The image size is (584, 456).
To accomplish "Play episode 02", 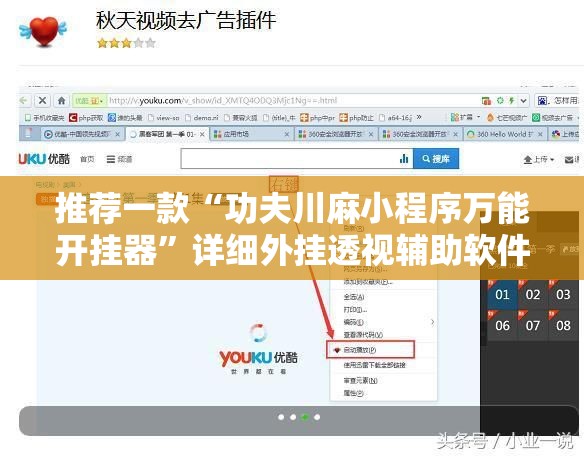I will coord(533,295).
